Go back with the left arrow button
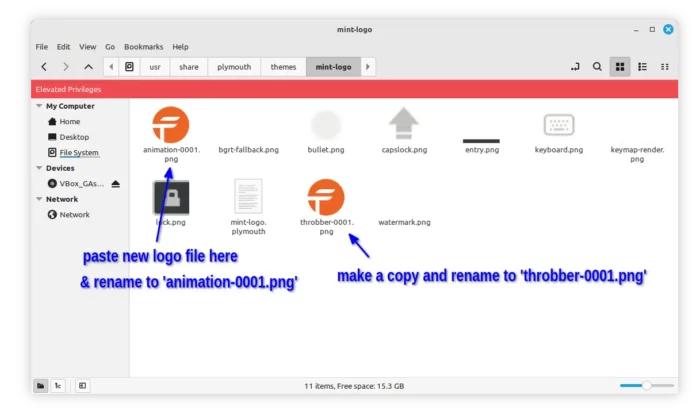700x414 pixels. click(44, 67)
